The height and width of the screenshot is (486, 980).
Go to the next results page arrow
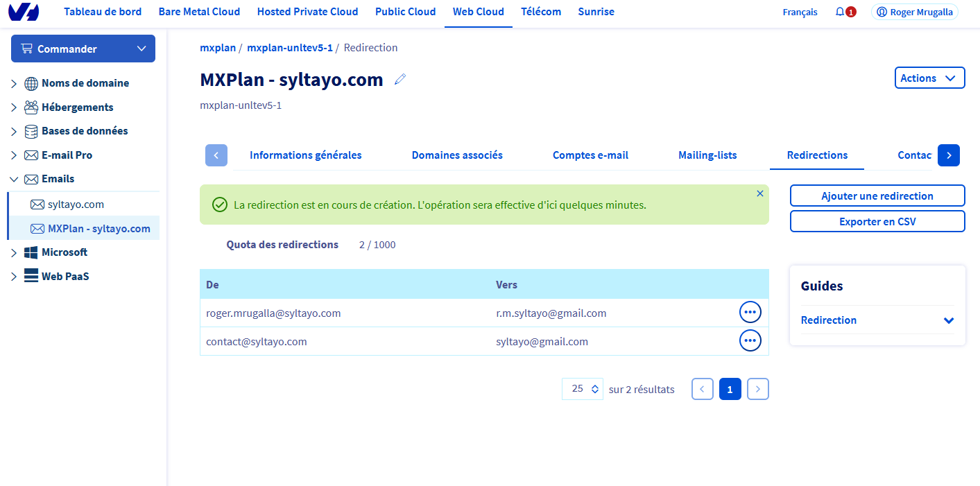757,389
